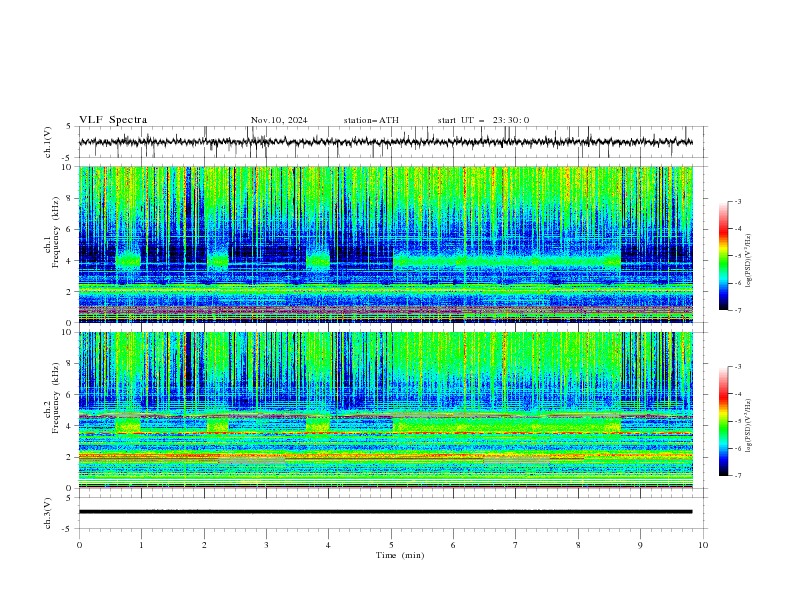This screenshot has width=792, height=612.
Task: Click the "station=ATH" label
Action: point(371,120)
